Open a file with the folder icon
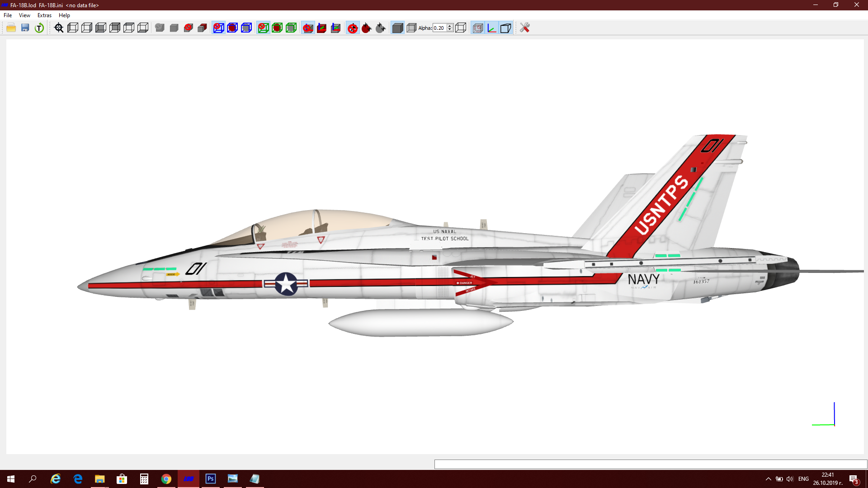 (11, 28)
